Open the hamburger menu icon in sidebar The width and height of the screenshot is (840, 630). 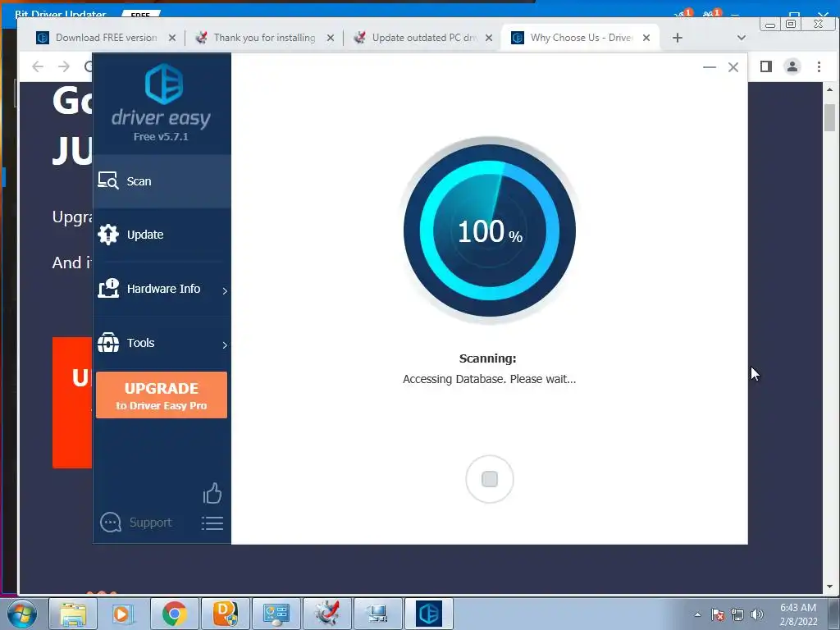coord(212,523)
